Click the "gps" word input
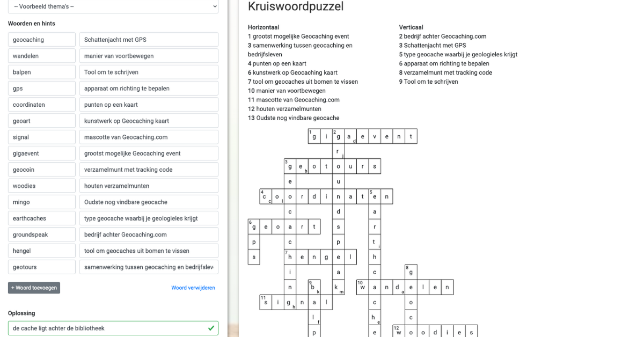The image size is (644, 337). pos(41,88)
